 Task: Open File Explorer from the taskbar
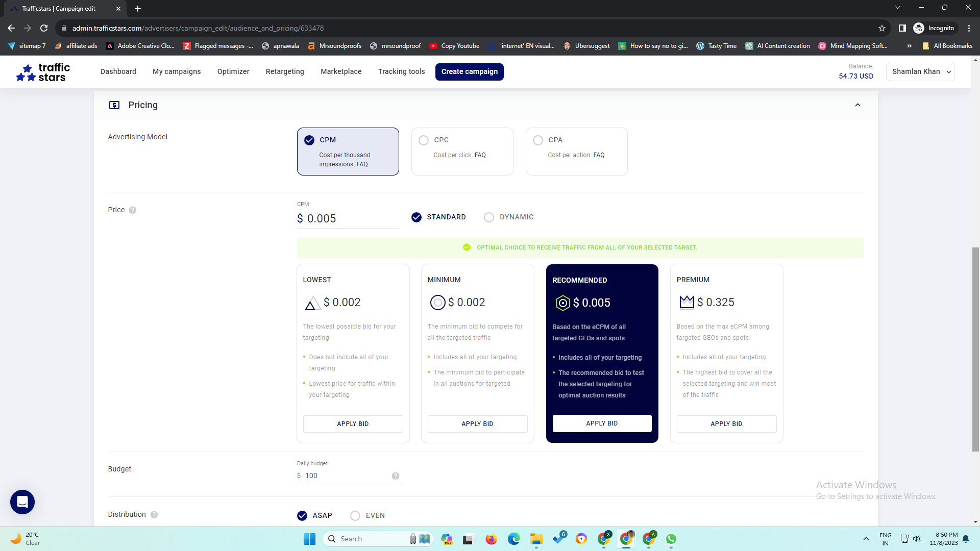[x=536, y=539]
